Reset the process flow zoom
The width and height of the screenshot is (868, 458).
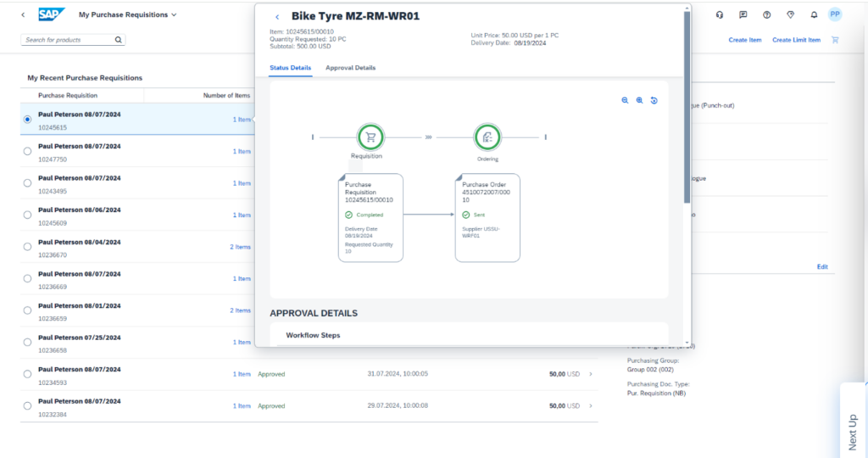(654, 100)
